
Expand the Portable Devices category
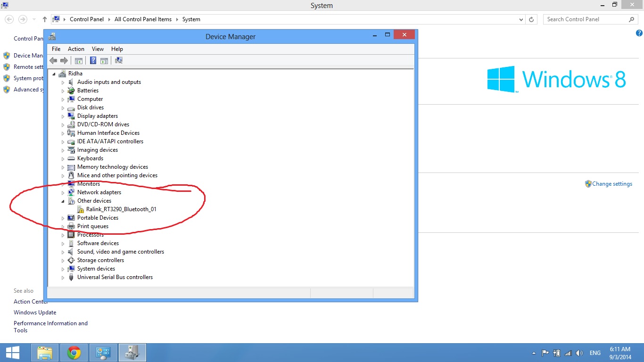tap(63, 218)
